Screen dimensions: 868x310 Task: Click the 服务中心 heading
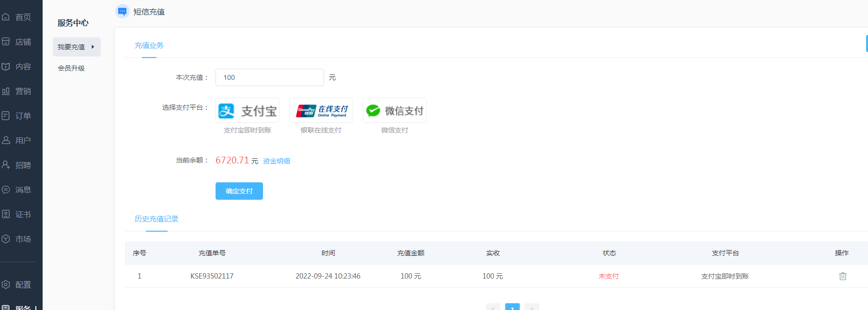click(x=73, y=23)
